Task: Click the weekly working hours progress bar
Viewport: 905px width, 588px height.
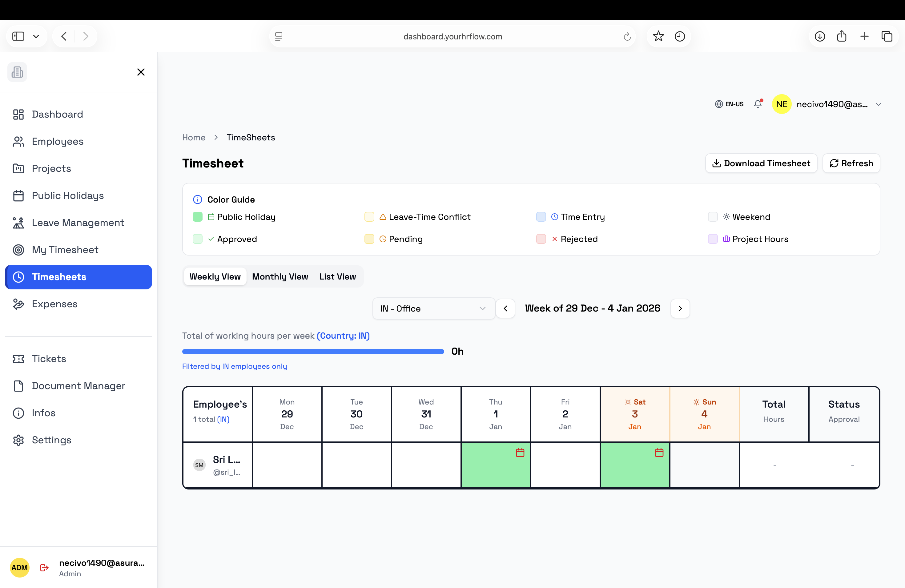Action: (312, 351)
